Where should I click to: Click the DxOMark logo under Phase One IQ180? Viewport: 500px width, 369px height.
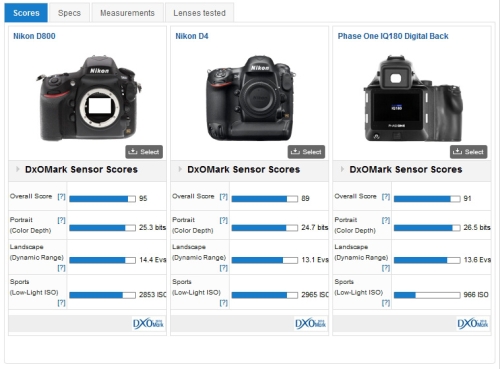473,323
